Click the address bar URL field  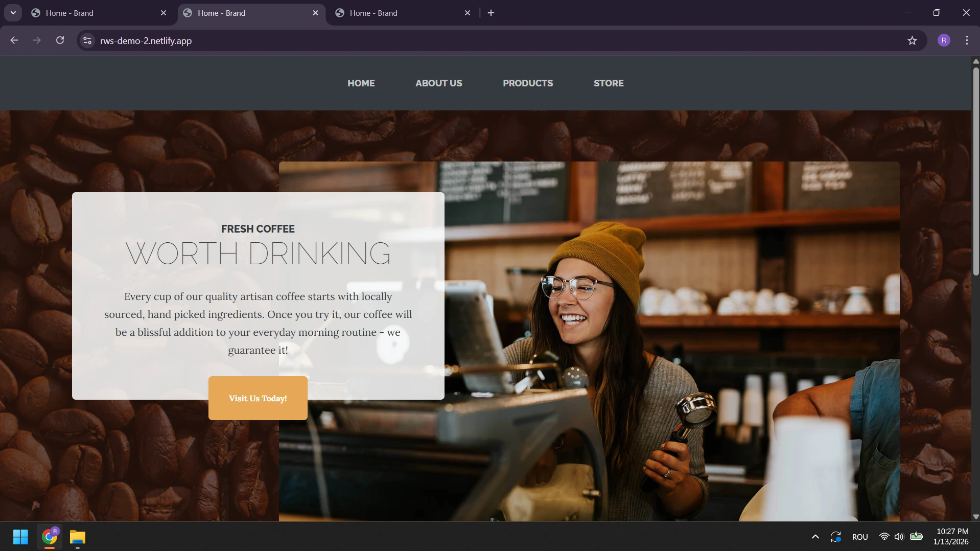click(460, 40)
